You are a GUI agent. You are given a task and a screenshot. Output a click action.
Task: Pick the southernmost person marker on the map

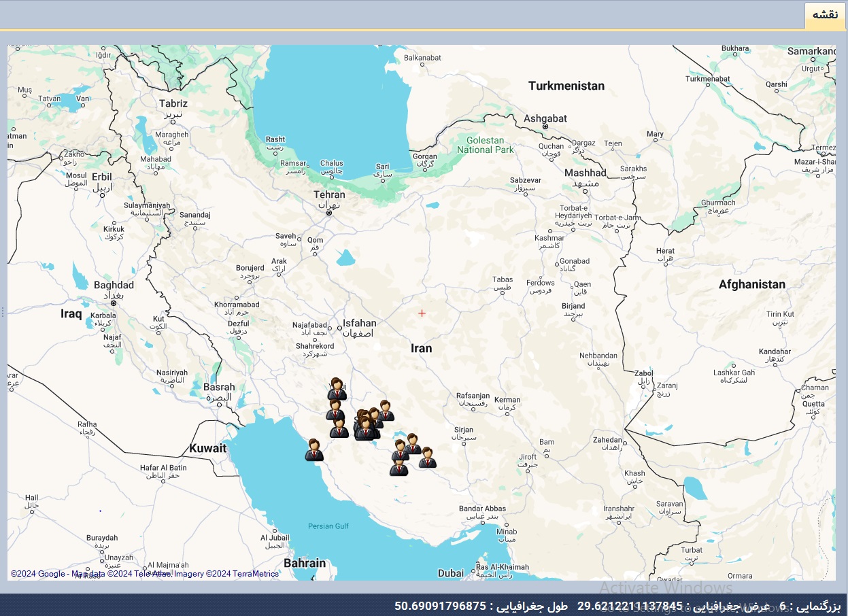[x=398, y=466]
